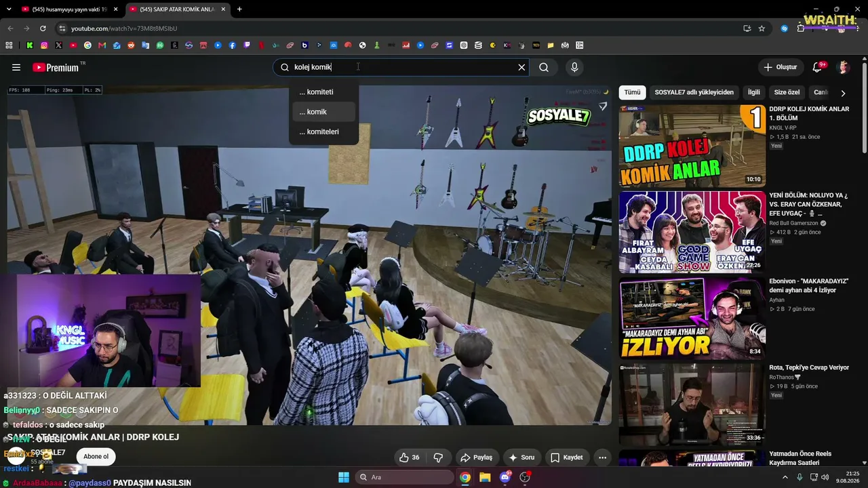Like the video with thumbs up
Viewport: 868px width, 488px height.
tap(409, 457)
